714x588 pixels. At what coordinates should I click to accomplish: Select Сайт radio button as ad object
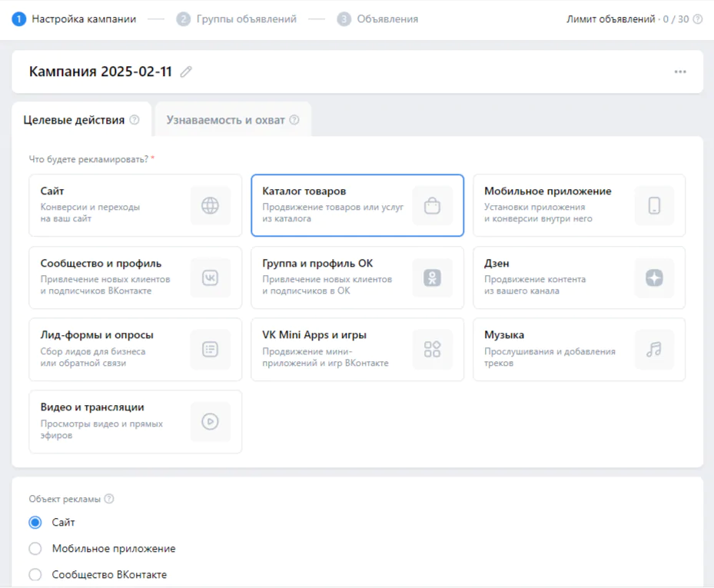[35, 523]
